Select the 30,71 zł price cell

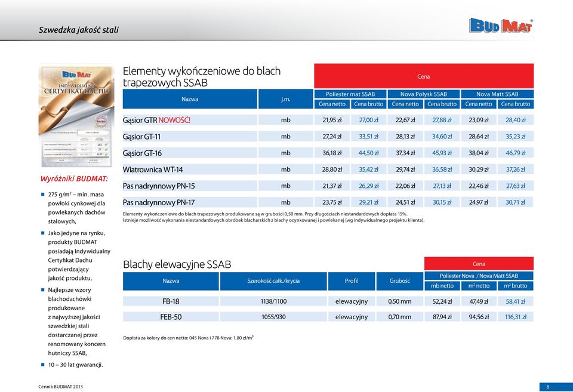(515, 202)
